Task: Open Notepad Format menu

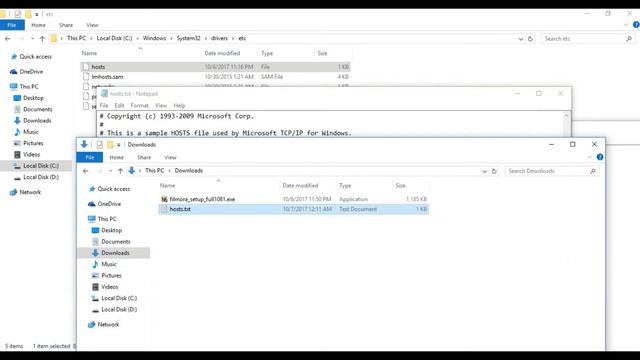Action: tap(140, 105)
